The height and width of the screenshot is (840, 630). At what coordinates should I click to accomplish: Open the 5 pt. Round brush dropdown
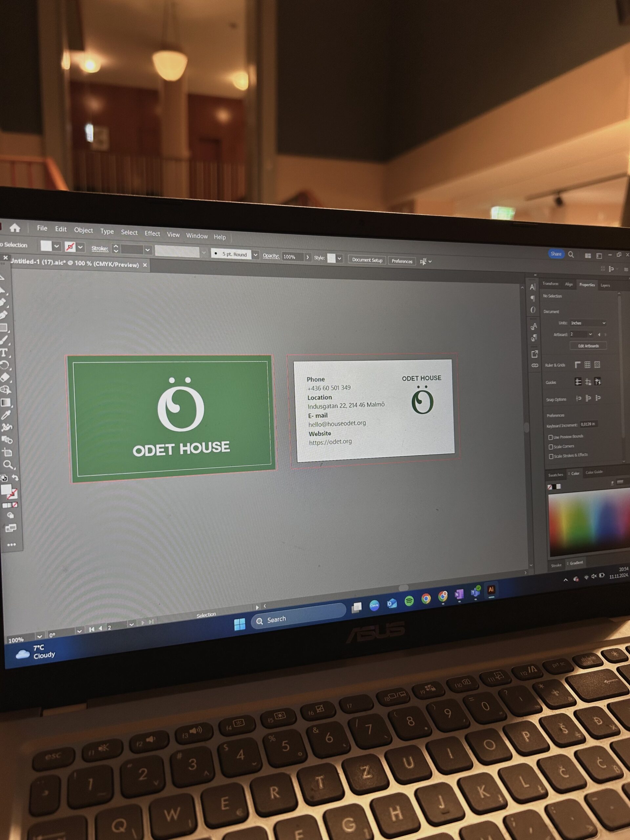click(x=256, y=254)
